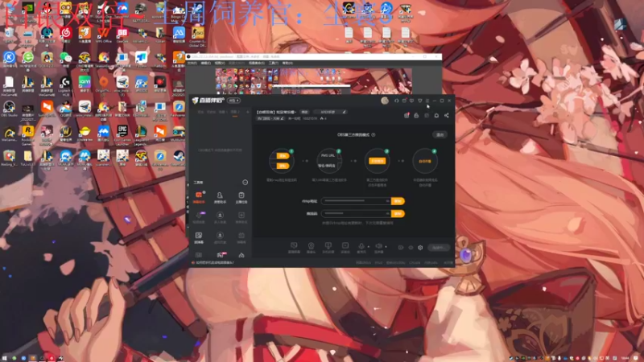Viewport: 644px width, 362px height.
Task: Open the Windows Start button on taskbar
Action: coord(4,358)
